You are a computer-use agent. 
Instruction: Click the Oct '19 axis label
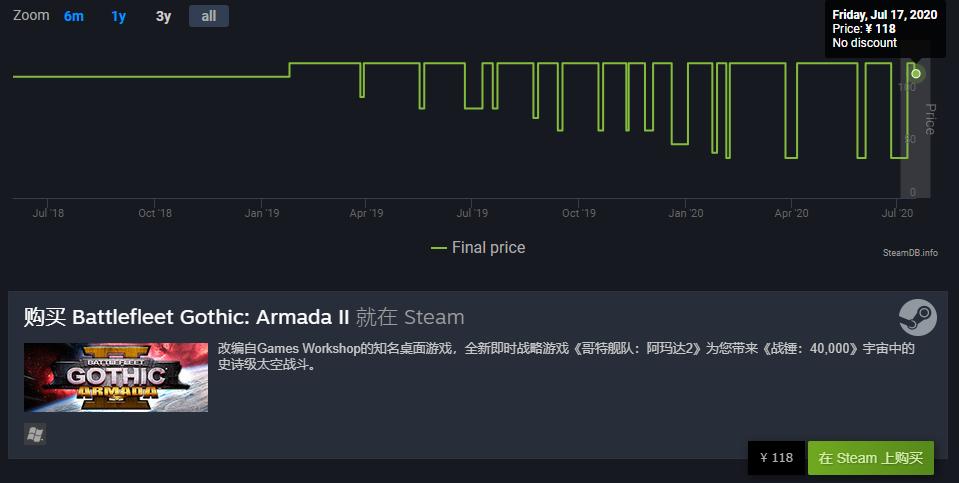click(578, 213)
